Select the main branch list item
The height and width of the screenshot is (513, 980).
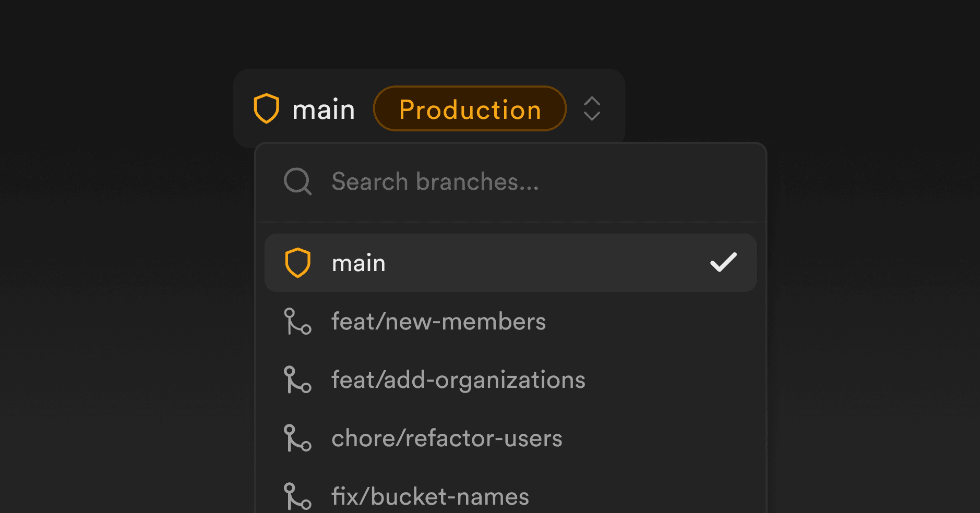click(x=359, y=263)
